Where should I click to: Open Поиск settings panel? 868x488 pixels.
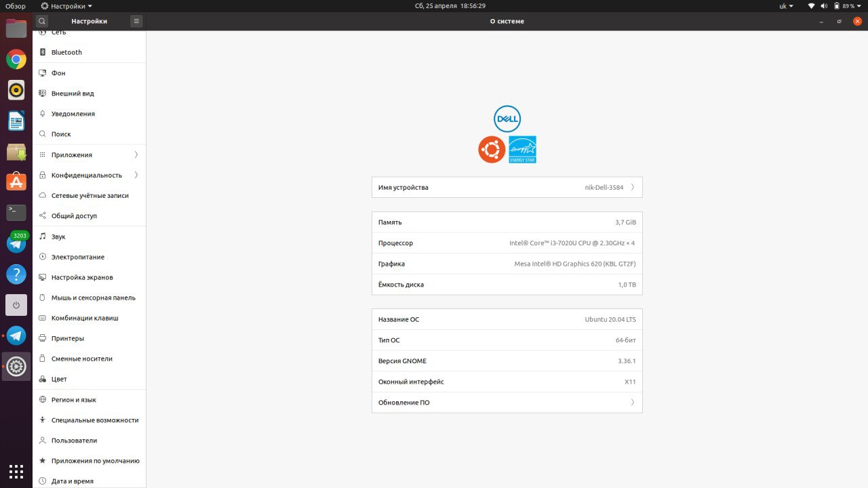coord(90,134)
